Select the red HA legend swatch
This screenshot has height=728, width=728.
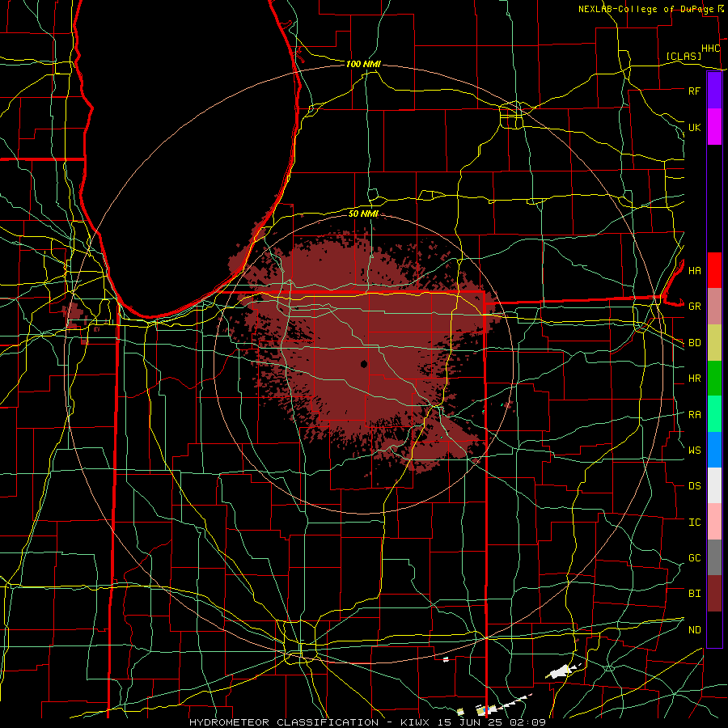click(x=714, y=270)
